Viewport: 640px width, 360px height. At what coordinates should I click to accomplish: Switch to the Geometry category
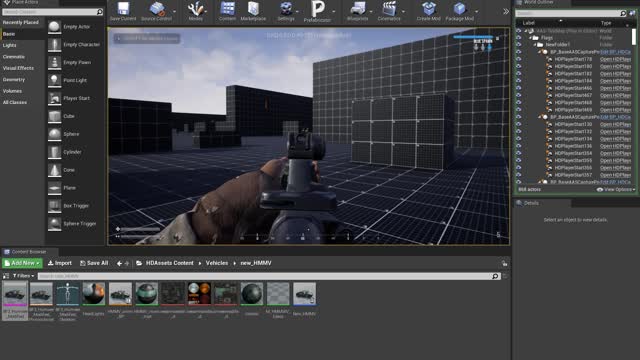click(x=14, y=80)
